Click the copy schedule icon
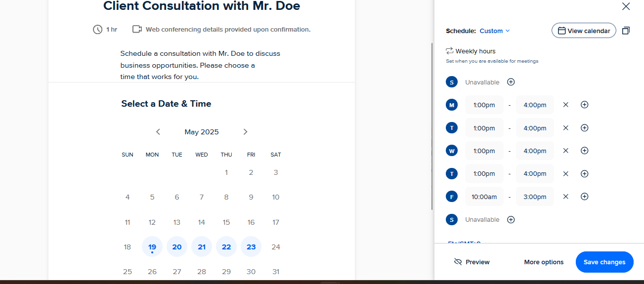644x284 pixels. 626,31
